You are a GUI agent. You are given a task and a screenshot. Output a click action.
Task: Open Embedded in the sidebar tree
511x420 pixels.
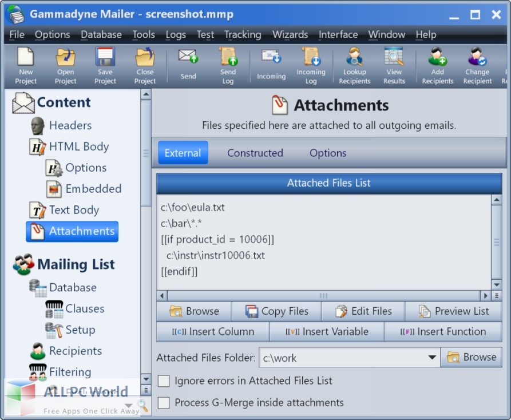pos(84,189)
